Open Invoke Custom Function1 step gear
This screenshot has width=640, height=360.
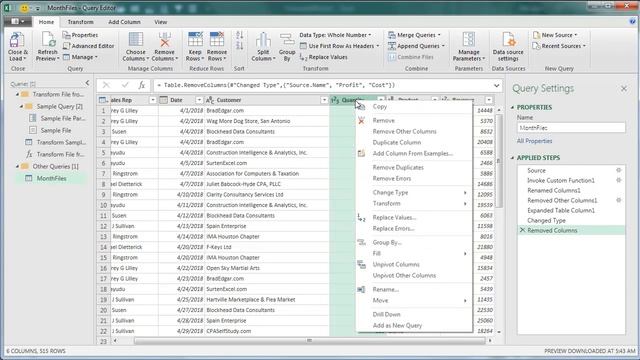619,180
